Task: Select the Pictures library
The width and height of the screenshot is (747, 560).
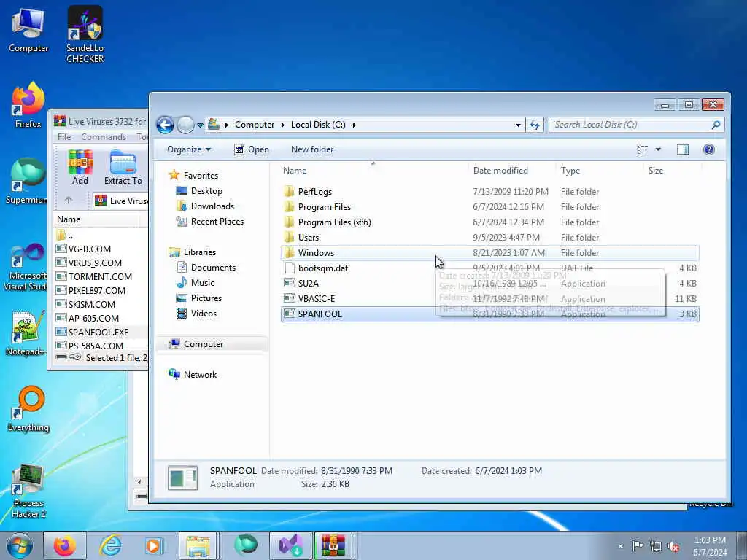Action: point(206,298)
